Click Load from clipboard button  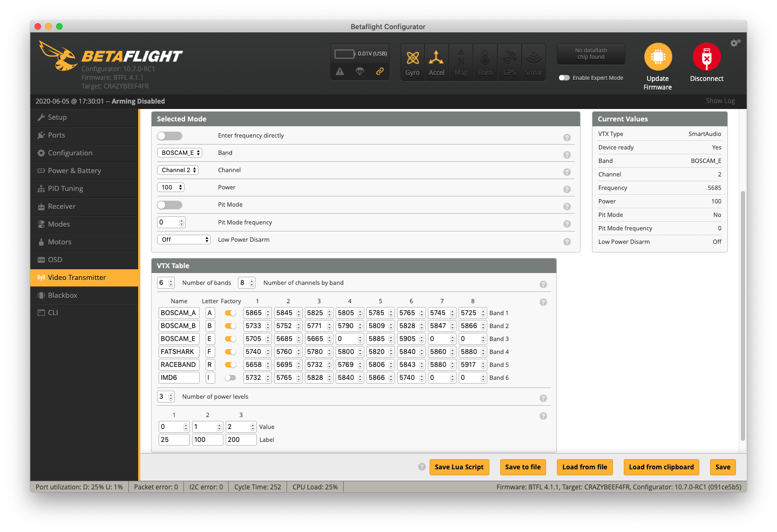pyautogui.click(x=662, y=467)
